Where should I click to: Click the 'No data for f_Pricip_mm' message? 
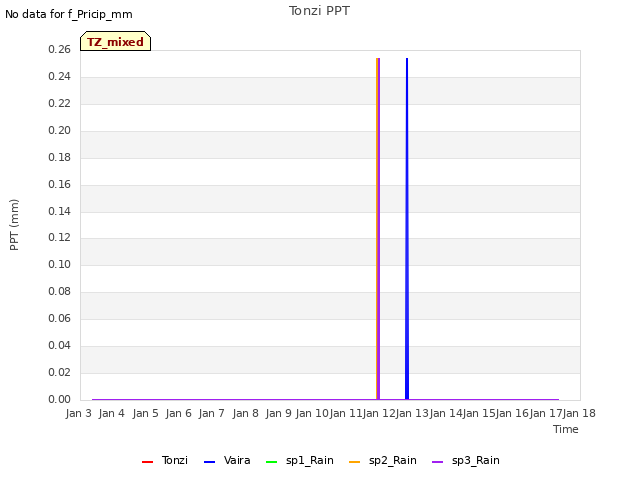69,14
